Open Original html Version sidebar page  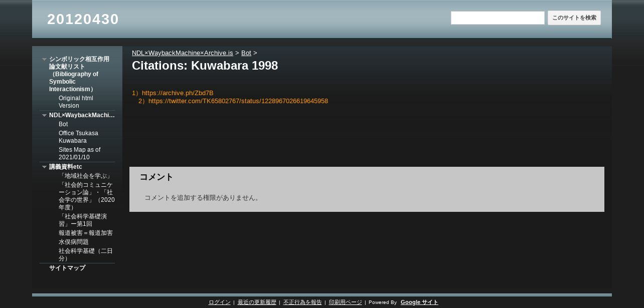76,102
